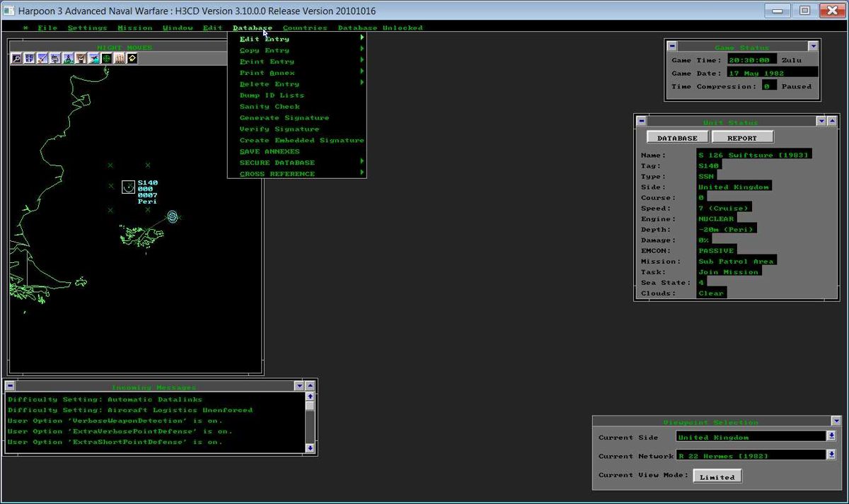Click the Depth value '-20m (Peri)'
Viewport: 849px width, 504px height.
[727, 229]
